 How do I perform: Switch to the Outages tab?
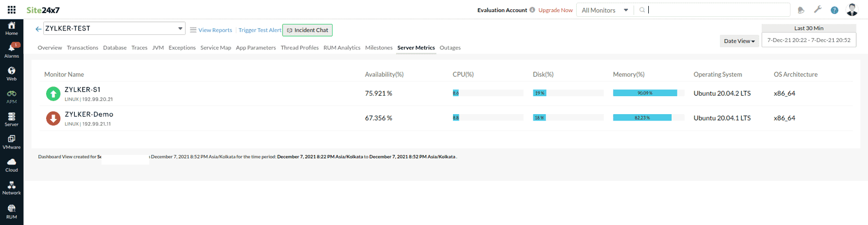coord(450,48)
